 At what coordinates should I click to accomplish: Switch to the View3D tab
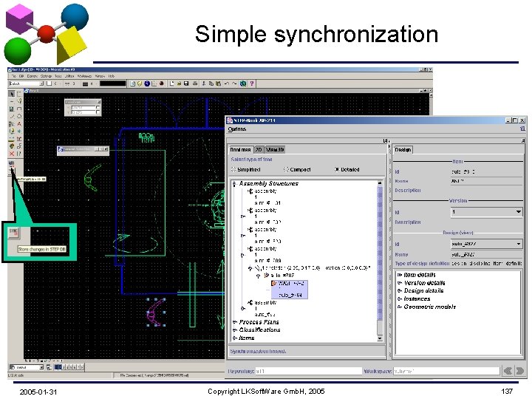pyautogui.click(x=275, y=149)
